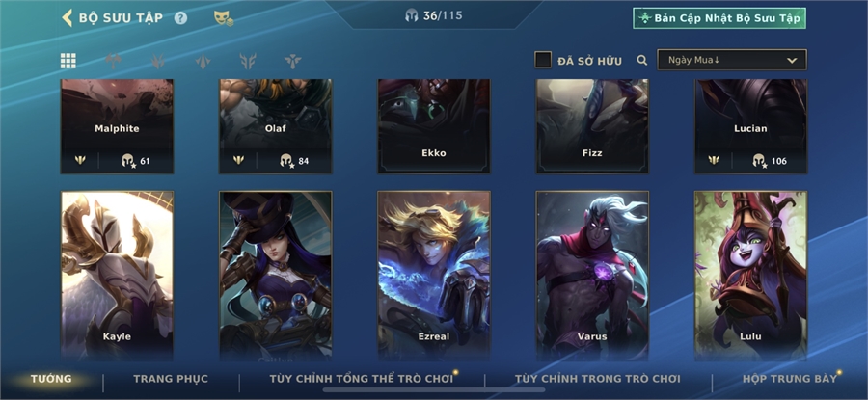This screenshot has width=868, height=400.
Task: Open the Ngày Mua sort dropdown
Action: (732, 60)
